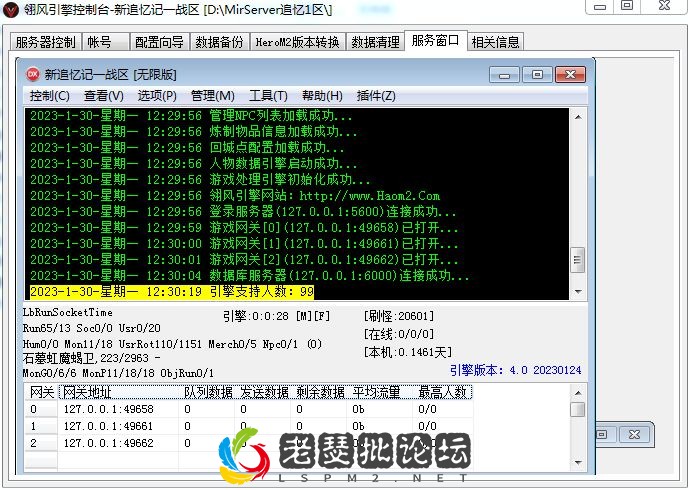Select gateway row 127.0.0.1:49661

click(249, 426)
